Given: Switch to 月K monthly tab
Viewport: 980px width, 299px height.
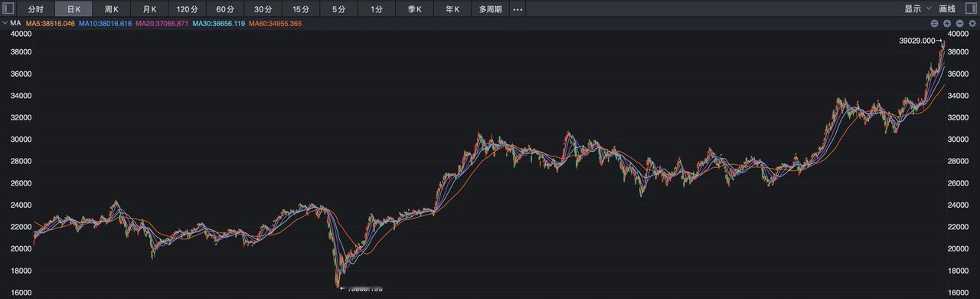Looking at the screenshot, I should point(149,9).
